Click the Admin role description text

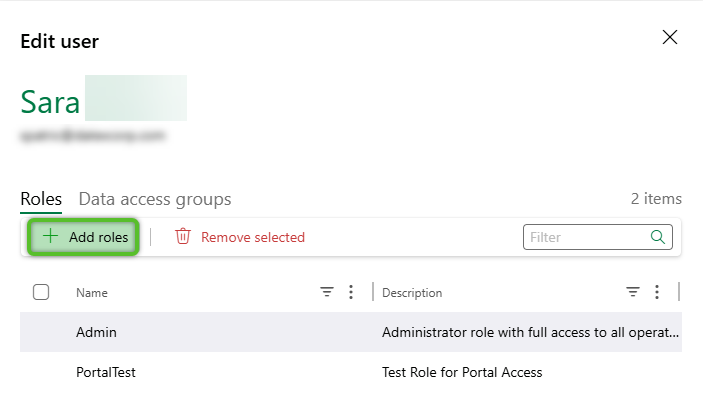530,332
